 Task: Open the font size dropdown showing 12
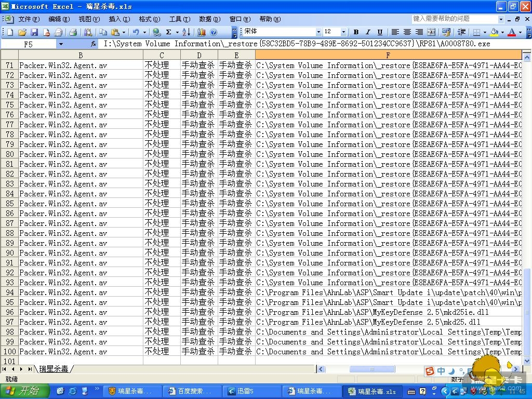pos(344,32)
